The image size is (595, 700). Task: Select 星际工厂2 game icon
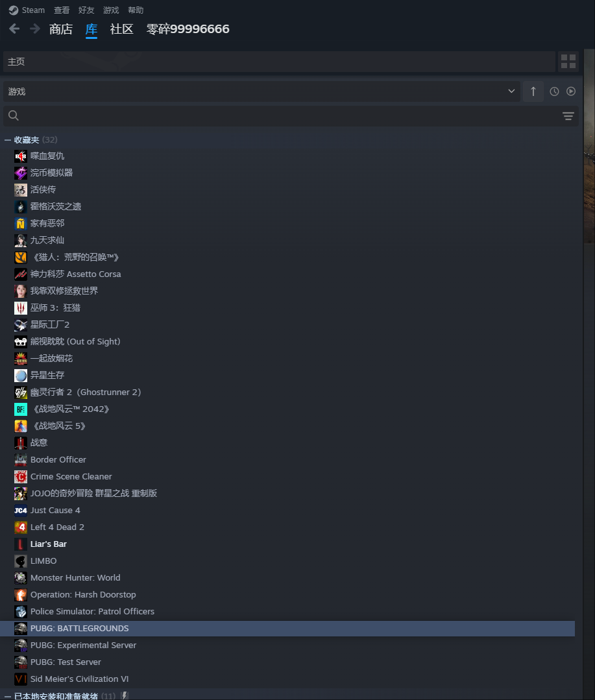pyautogui.click(x=21, y=324)
